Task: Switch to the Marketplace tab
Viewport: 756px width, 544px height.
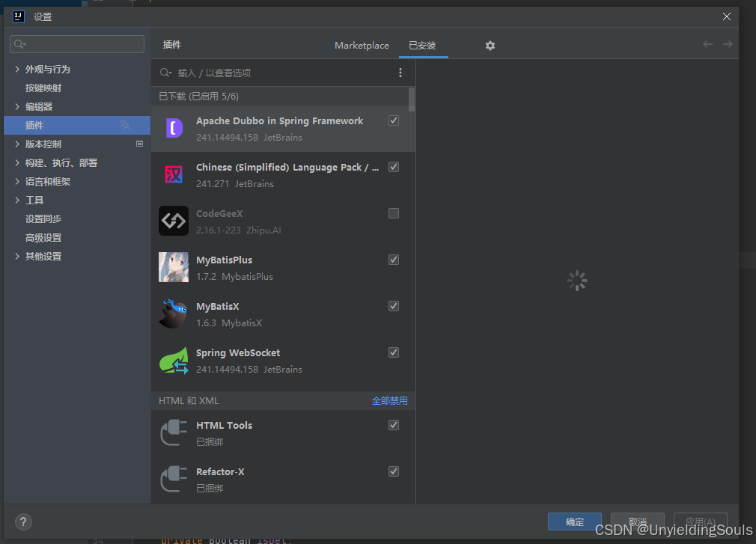Action: (362, 46)
